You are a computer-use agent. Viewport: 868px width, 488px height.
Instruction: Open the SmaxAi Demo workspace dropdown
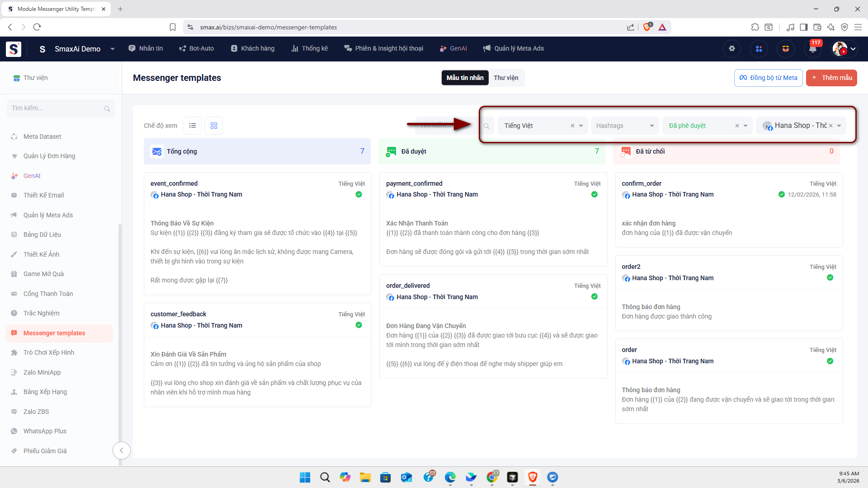click(113, 49)
